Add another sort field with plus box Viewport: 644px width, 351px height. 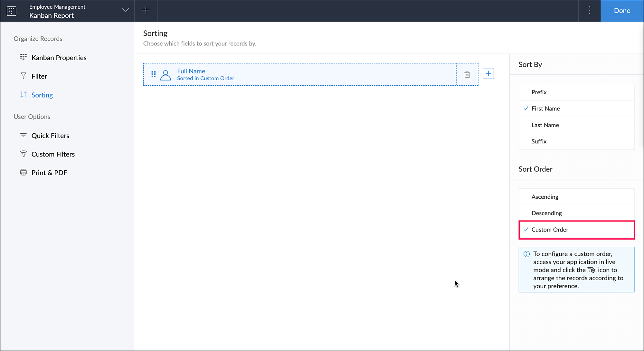point(488,74)
